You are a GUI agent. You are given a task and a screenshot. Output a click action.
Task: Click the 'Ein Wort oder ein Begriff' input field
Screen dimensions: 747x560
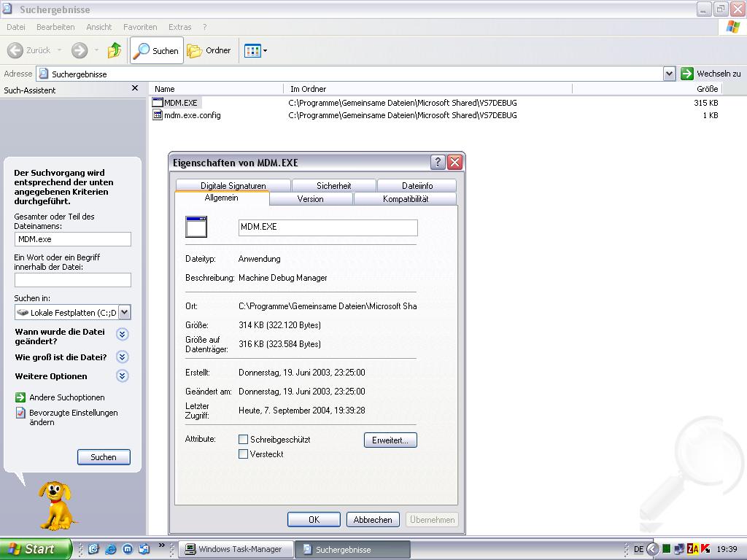pyautogui.click(x=72, y=280)
